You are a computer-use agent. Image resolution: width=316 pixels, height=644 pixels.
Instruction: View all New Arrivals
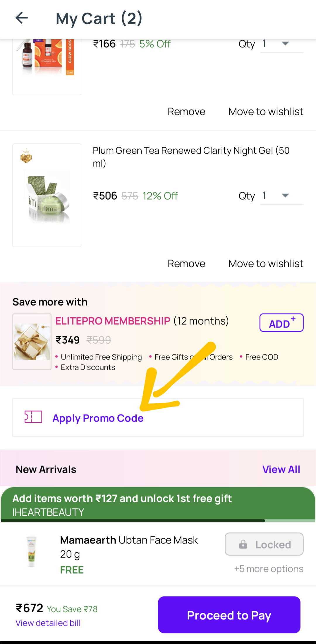[281, 469]
